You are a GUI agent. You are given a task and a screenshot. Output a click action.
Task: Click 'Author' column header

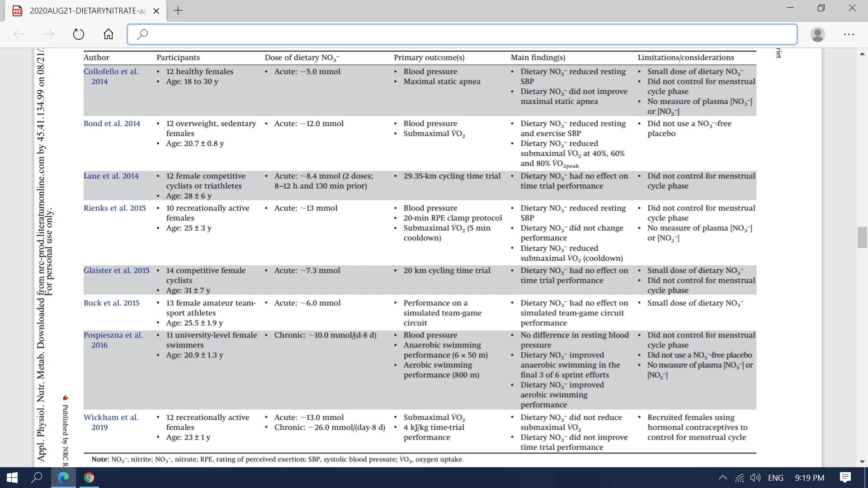click(96, 57)
